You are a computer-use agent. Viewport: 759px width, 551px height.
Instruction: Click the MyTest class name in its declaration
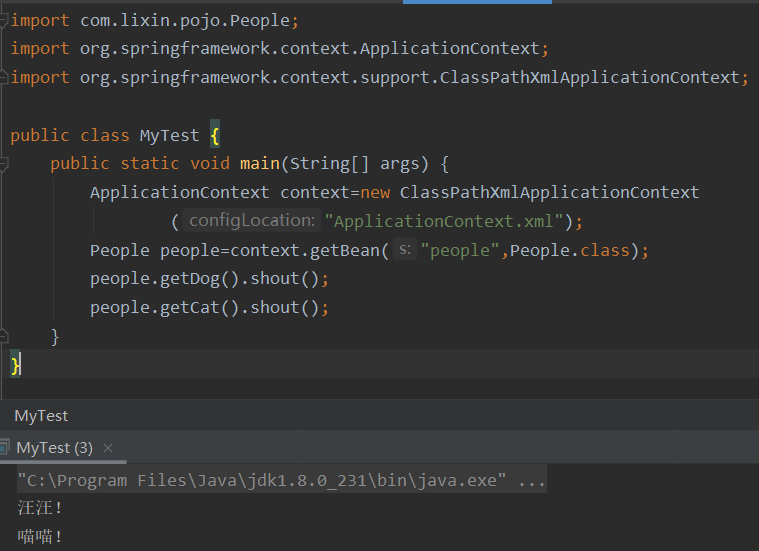click(169, 135)
